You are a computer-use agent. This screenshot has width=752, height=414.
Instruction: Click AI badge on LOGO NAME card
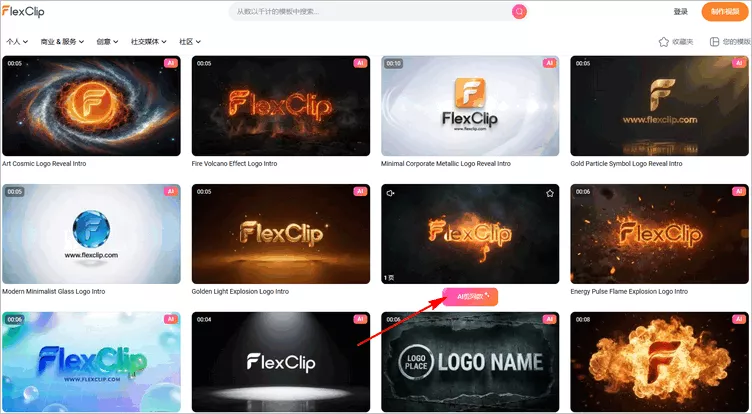pos(549,319)
